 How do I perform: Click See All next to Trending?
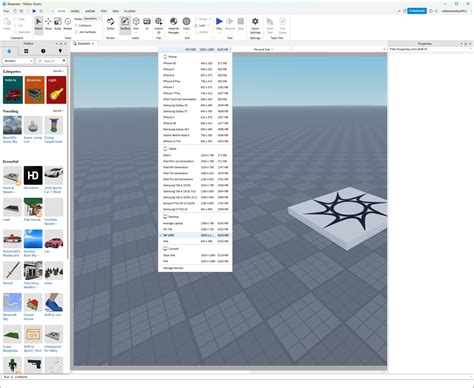pos(57,111)
